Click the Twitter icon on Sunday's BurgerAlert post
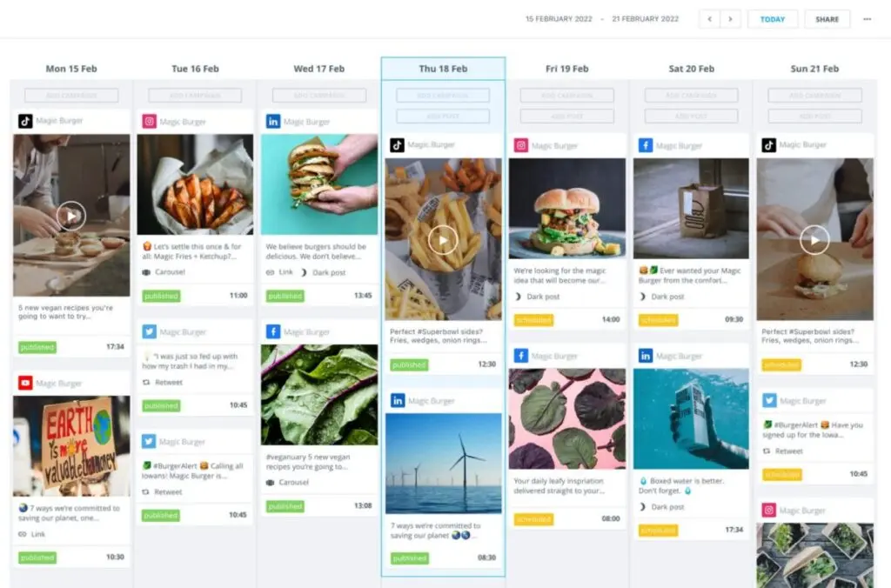Screen dimensions: 891x588 coord(769,400)
